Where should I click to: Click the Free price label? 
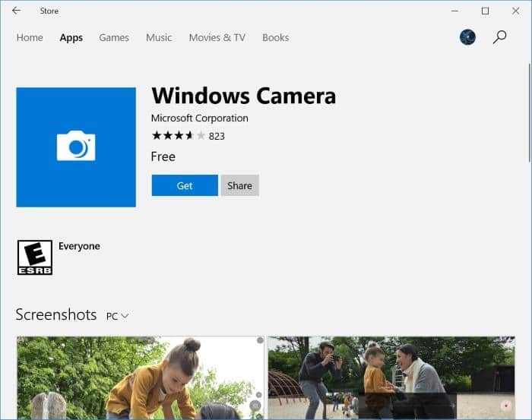point(163,156)
